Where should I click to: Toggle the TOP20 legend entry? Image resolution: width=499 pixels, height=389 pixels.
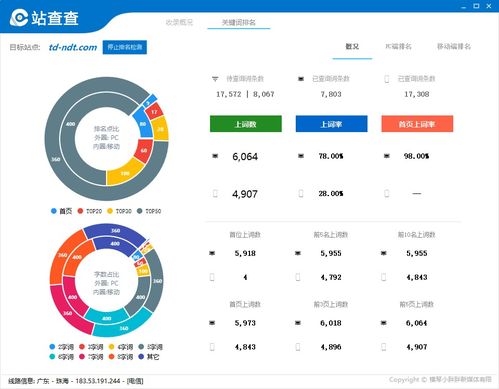[90, 211]
